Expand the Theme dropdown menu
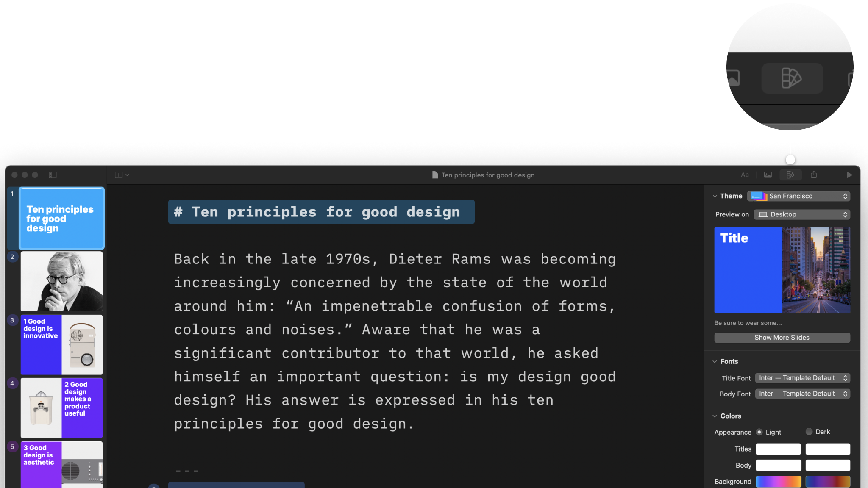 point(801,195)
